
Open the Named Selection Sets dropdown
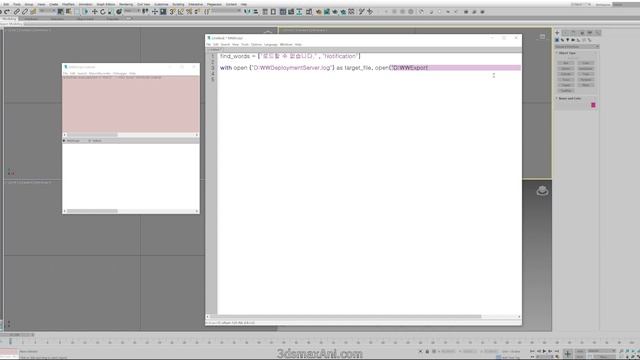click(x=225, y=11)
